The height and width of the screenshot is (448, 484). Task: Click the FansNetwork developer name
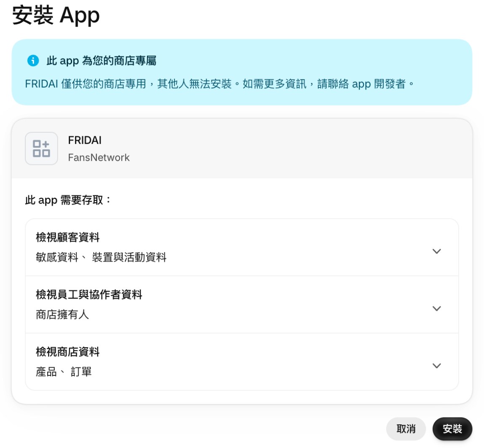pyautogui.click(x=99, y=157)
